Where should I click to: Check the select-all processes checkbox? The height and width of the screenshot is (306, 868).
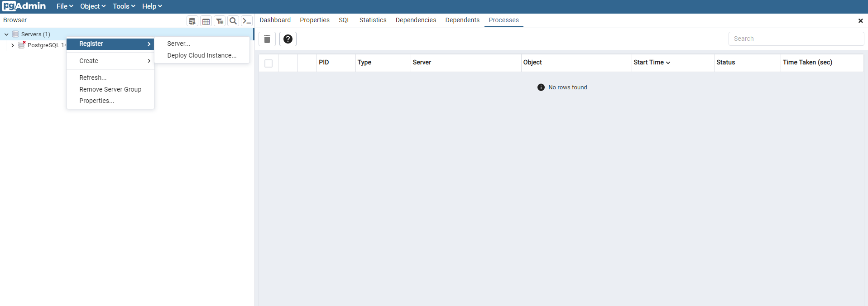269,63
